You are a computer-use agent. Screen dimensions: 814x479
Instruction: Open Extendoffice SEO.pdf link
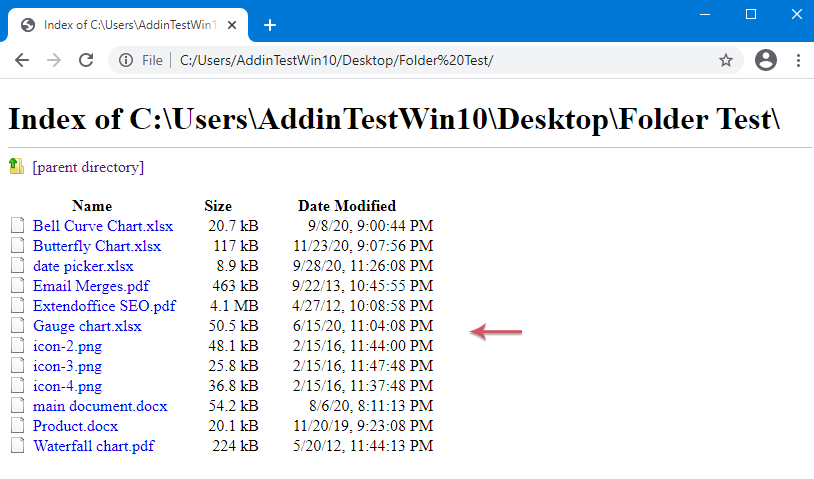[x=104, y=306]
